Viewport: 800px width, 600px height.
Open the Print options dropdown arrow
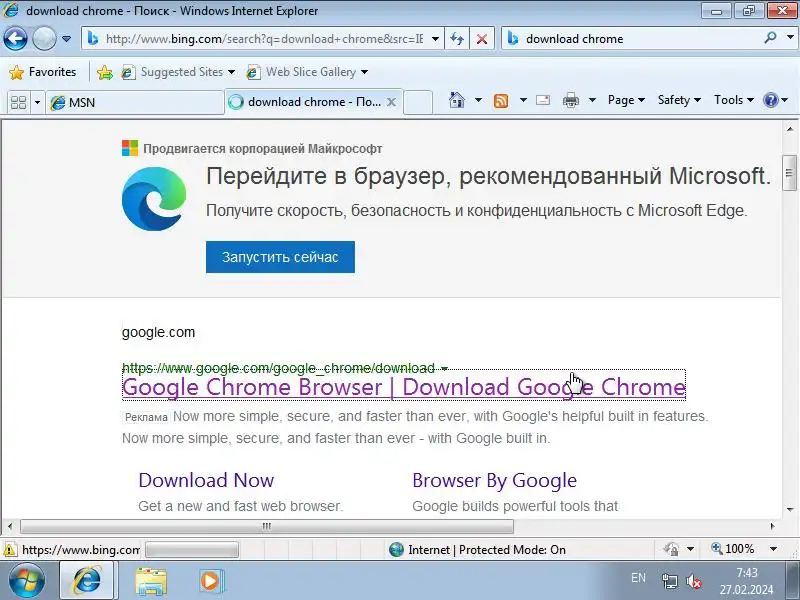pos(592,100)
